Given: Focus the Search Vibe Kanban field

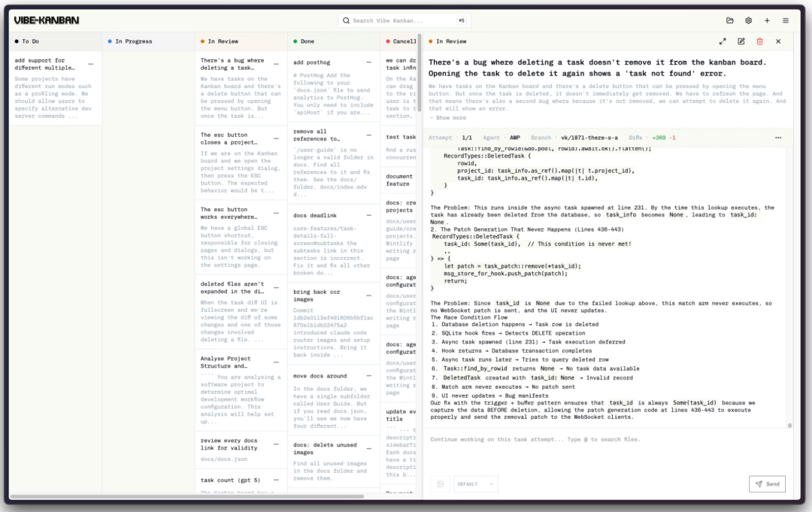Looking at the screenshot, I should [398, 20].
